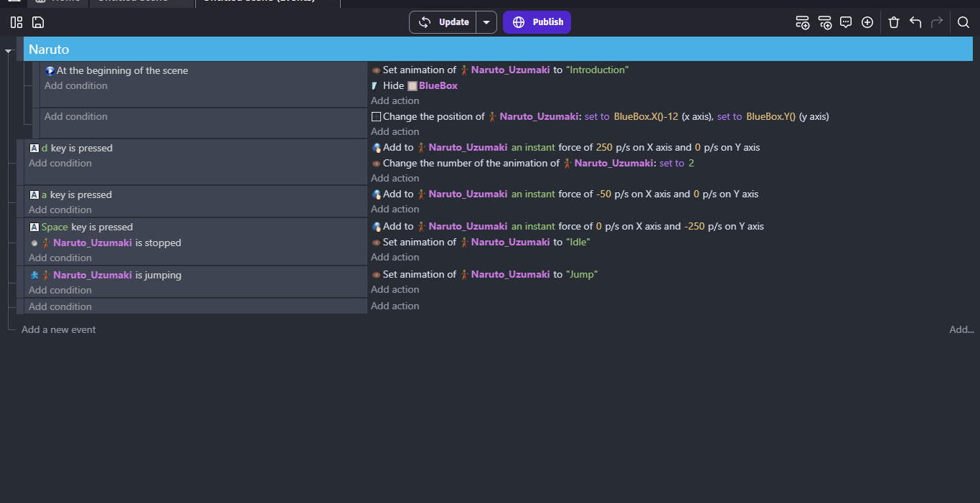Edit the BlueBox.Y() expression
Viewport: 980px width, 503px height.
click(x=771, y=116)
